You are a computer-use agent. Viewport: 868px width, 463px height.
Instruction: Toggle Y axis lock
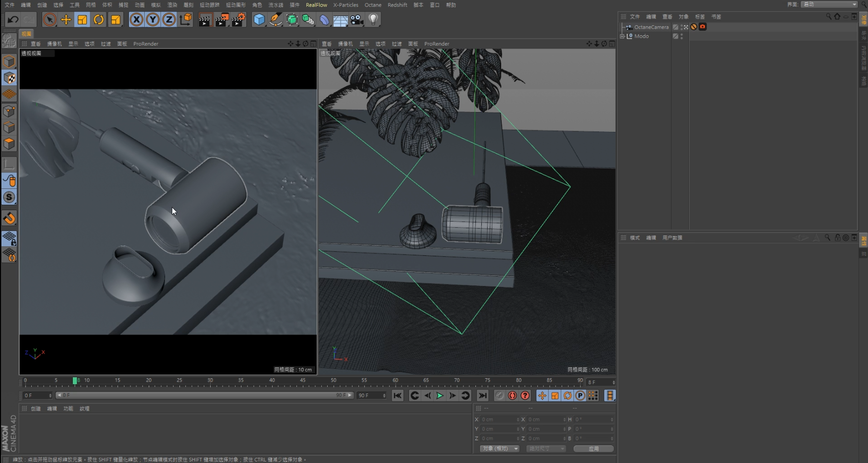(x=153, y=20)
